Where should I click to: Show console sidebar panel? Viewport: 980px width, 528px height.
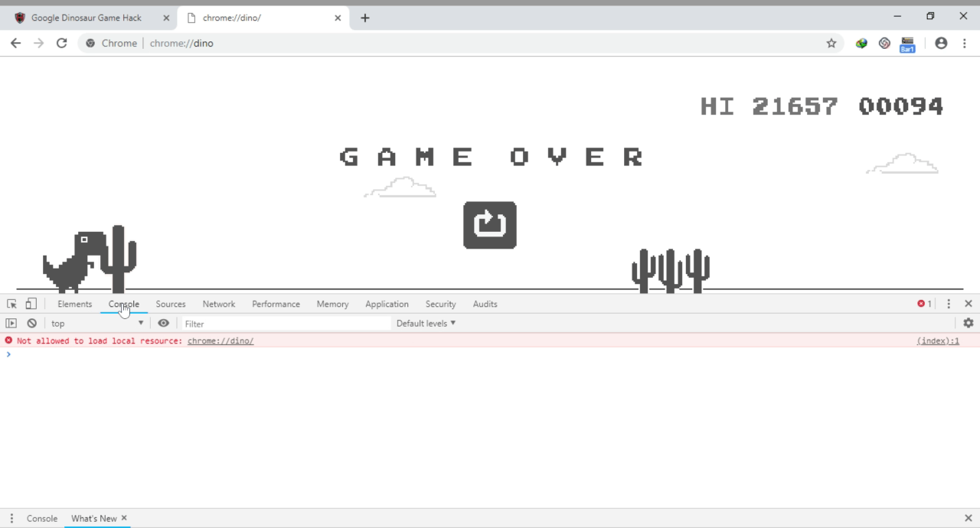[11, 323]
